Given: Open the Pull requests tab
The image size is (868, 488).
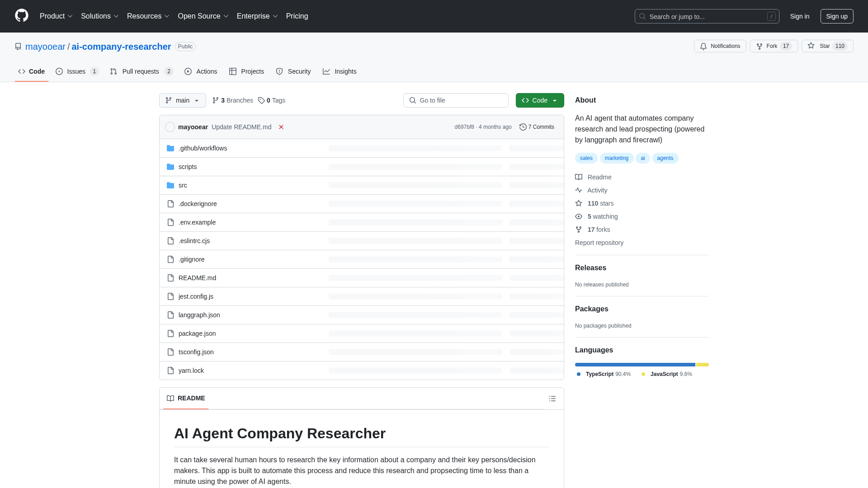Looking at the screenshot, I should coord(142,71).
